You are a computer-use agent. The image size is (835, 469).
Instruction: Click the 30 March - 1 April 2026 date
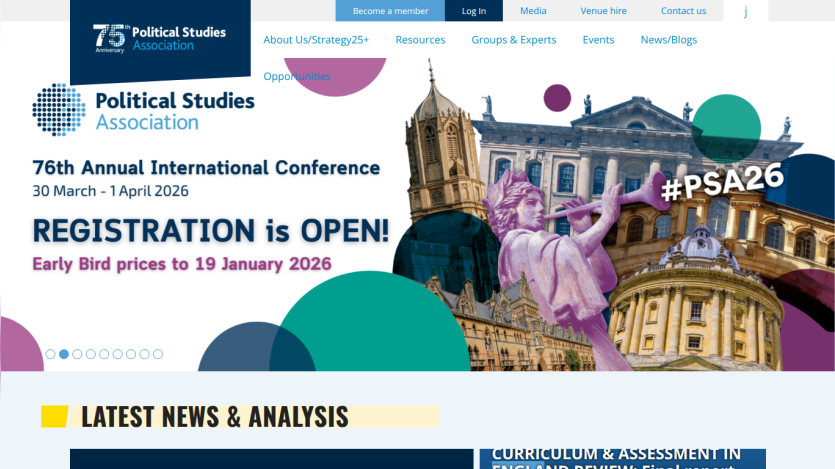pos(110,191)
